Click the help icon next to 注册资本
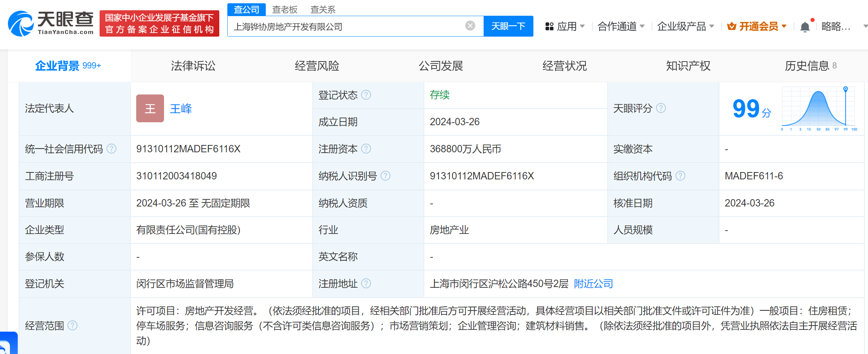 (x=366, y=149)
